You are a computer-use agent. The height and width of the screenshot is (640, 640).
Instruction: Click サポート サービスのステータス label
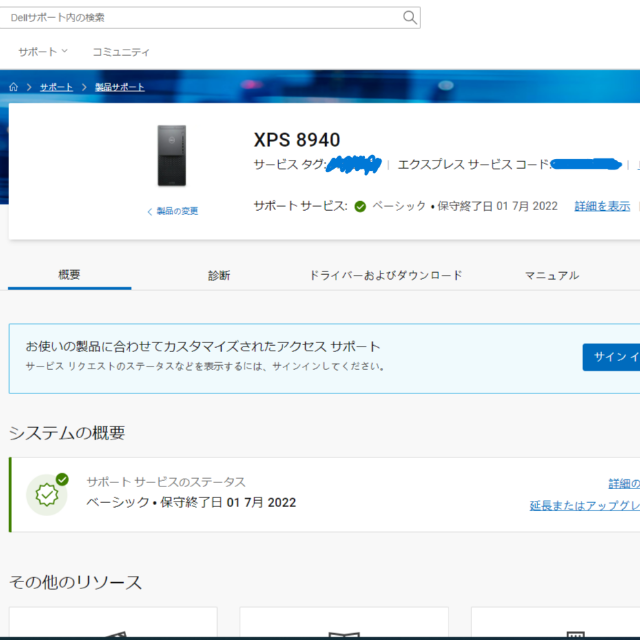pyautogui.click(x=166, y=482)
